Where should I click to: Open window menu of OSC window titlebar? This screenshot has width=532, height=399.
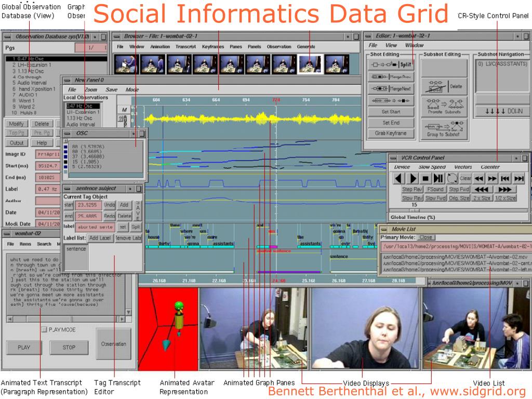click(68, 134)
